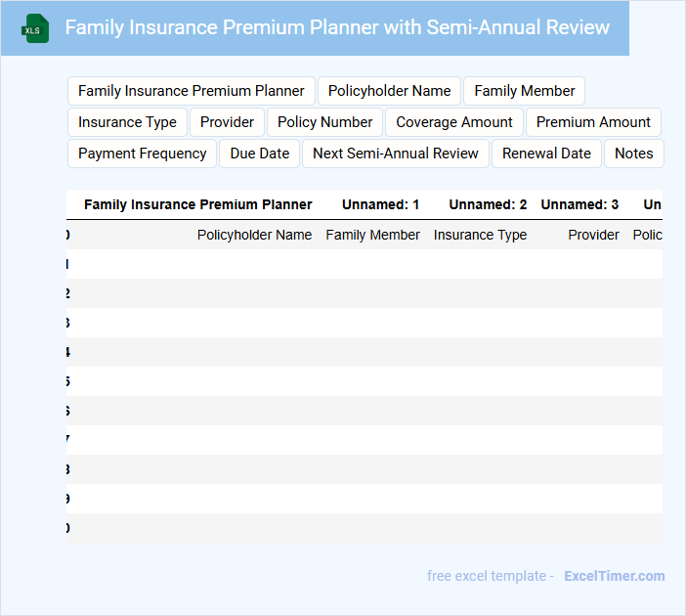
Task: Click the Next Semi-Annual Review tag
Action: pyautogui.click(x=396, y=154)
